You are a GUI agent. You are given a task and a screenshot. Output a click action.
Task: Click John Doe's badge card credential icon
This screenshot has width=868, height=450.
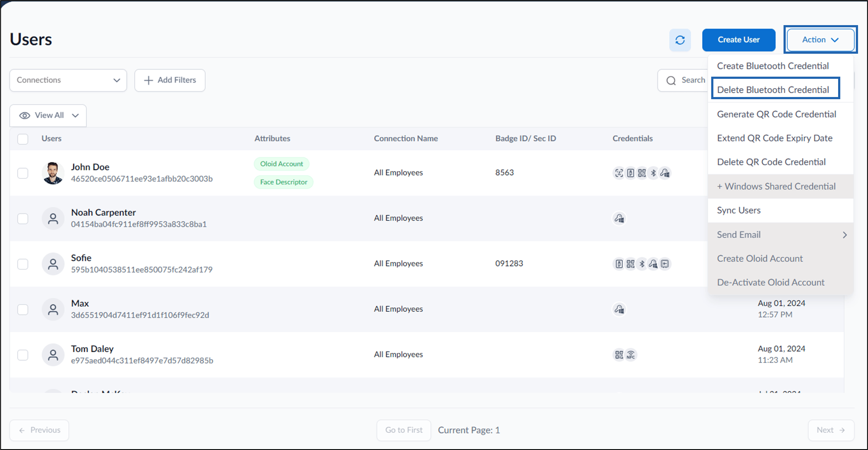point(631,173)
